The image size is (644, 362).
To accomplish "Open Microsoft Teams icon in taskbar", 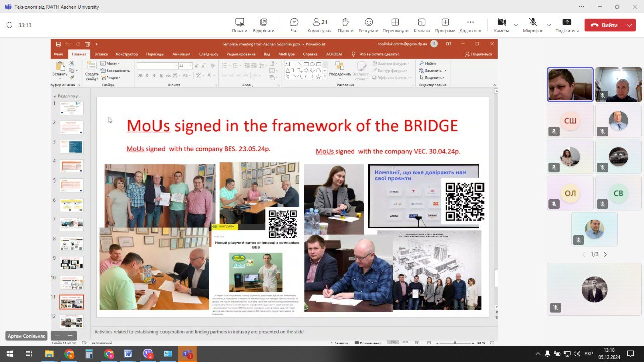I will pyautogui.click(x=188, y=354).
